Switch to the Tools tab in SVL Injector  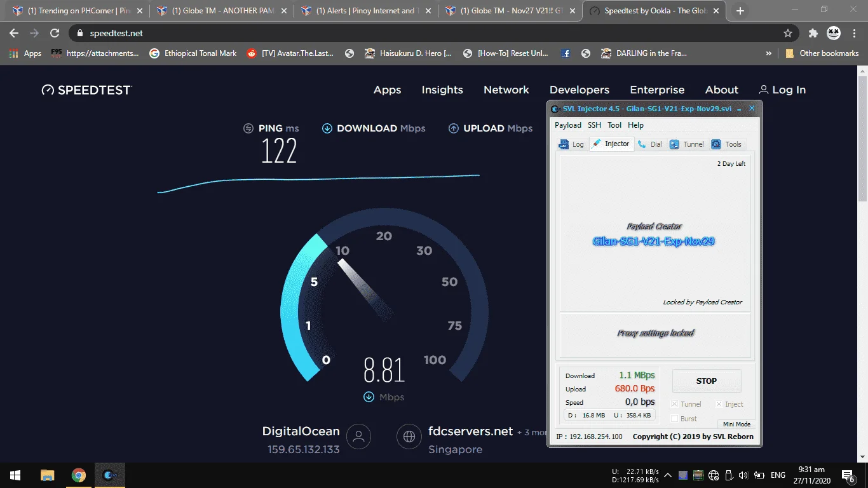click(x=726, y=144)
